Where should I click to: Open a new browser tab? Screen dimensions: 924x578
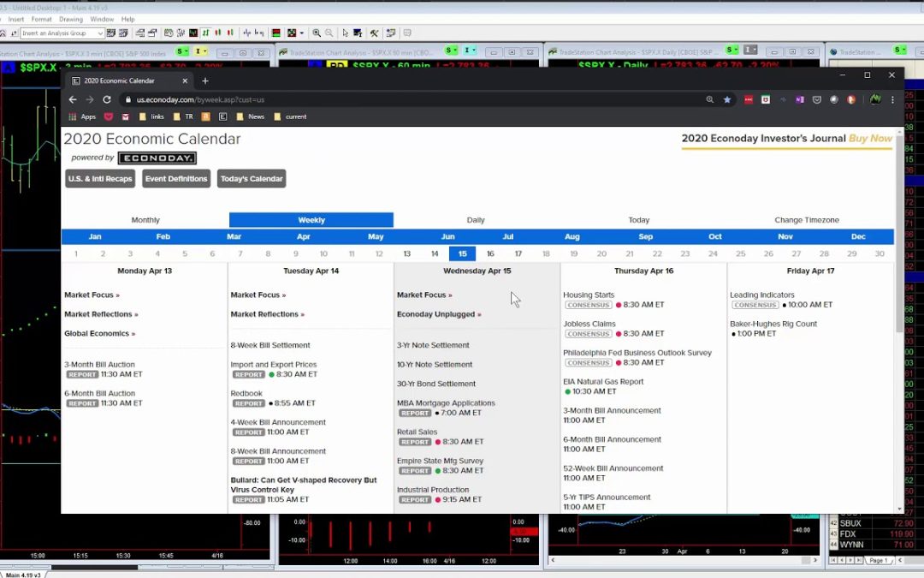pyautogui.click(x=205, y=80)
